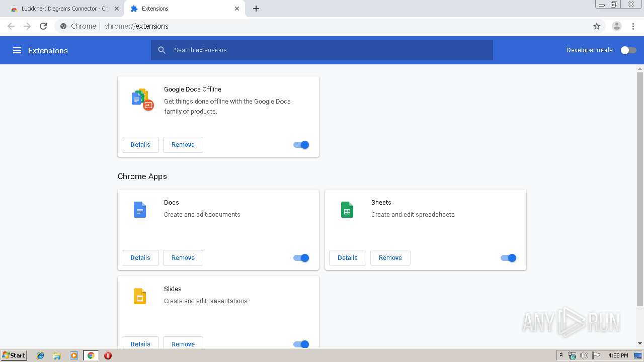The image size is (644, 362).
Task: Open a new tab with the plus icon
Action: click(256, 9)
